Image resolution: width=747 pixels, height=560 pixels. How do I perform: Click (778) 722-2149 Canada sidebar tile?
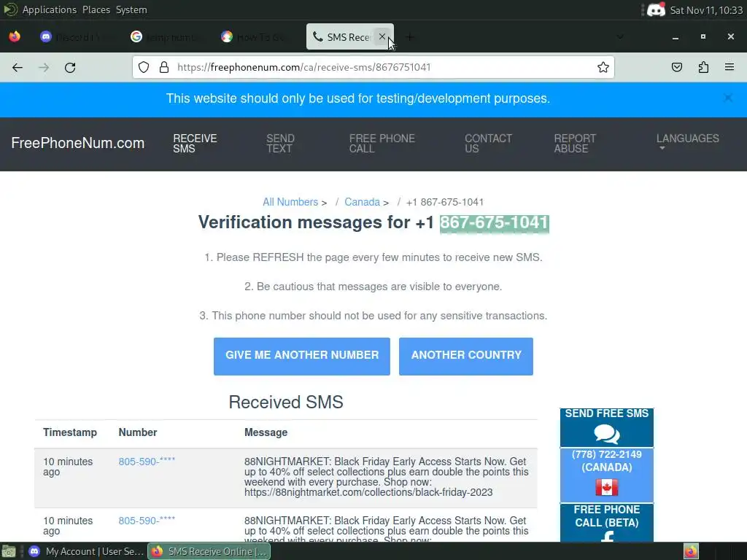pyautogui.click(x=606, y=475)
